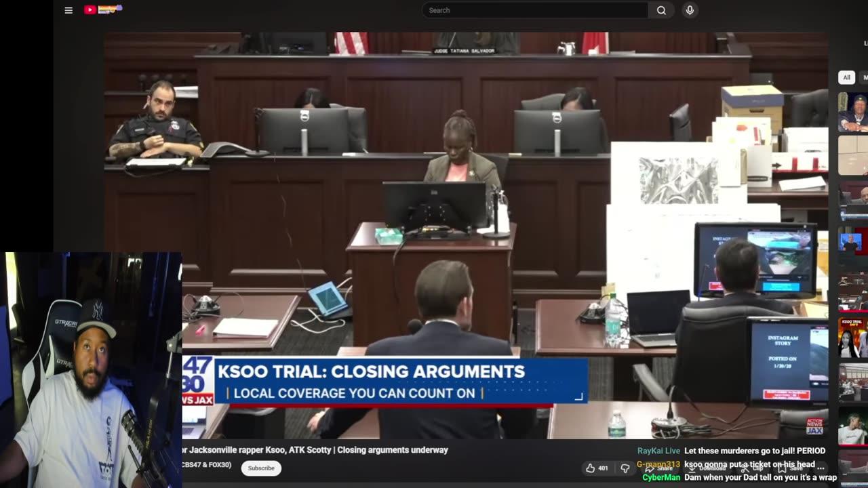The image size is (868, 488).
Task: Click the G-mann313 chat username
Action: point(658,464)
